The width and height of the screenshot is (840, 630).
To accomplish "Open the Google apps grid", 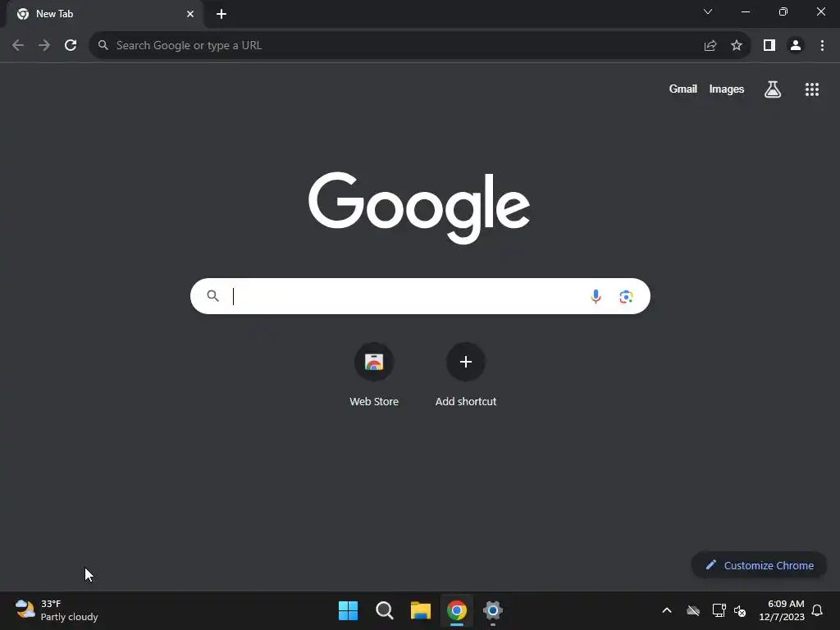I will [x=812, y=89].
